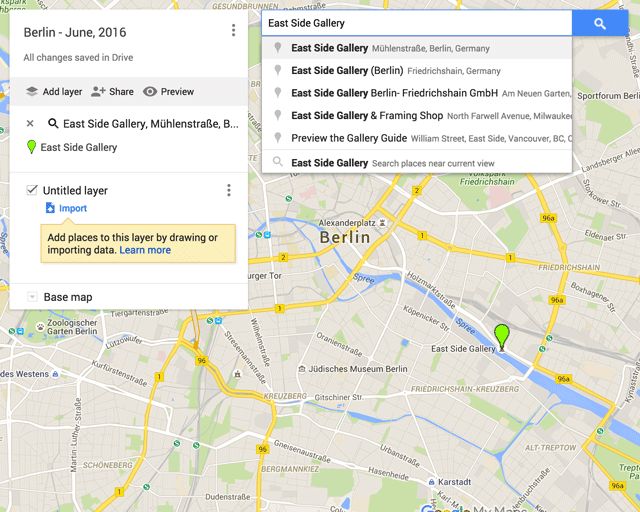This screenshot has height=512, width=640.
Task: Click the East Side Gallery map label
Action: 463,349
